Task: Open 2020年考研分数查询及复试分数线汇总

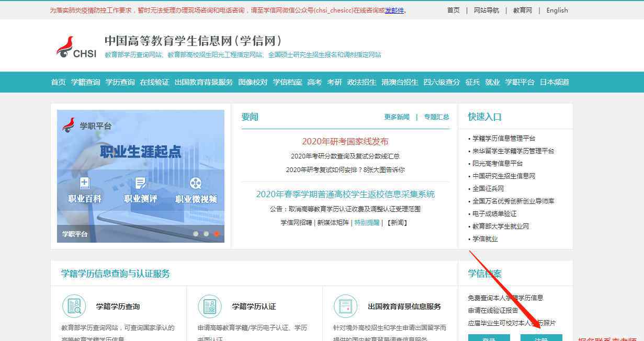Action: click(345, 156)
